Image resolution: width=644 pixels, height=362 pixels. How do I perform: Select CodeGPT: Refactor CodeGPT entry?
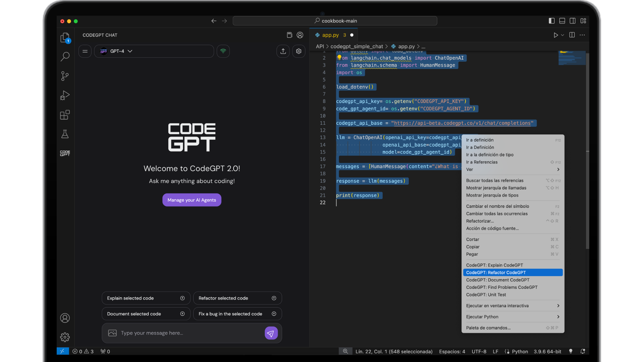[x=513, y=273]
